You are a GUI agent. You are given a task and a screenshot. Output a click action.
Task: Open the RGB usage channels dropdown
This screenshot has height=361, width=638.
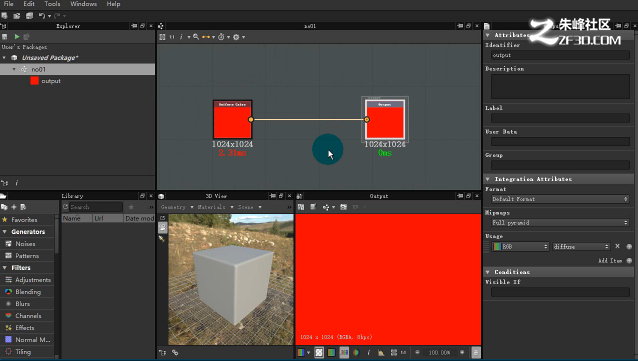520,247
